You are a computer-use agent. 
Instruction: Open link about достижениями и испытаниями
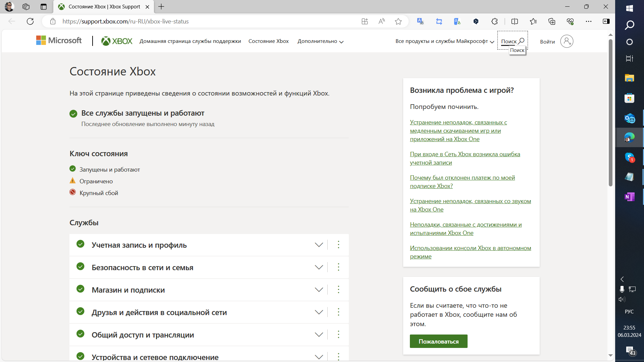coord(466,229)
